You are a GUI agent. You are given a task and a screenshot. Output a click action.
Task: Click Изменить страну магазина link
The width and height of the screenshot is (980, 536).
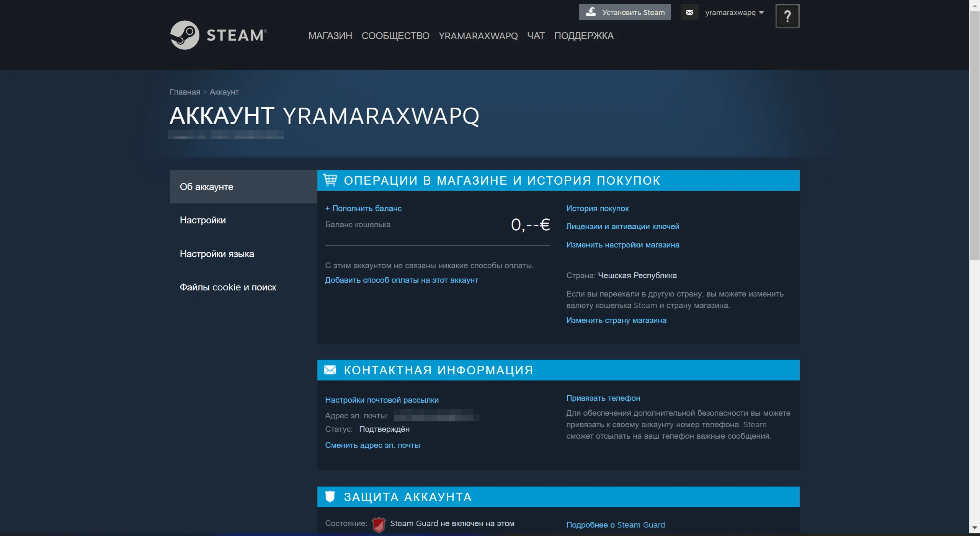(616, 320)
